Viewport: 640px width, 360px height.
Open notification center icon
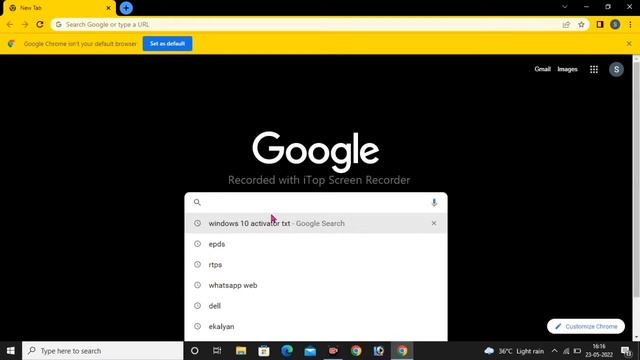(626, 351)
